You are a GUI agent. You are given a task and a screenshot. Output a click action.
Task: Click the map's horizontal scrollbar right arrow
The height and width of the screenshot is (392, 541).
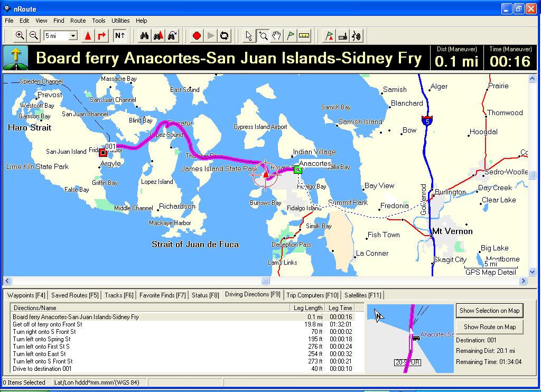[x=523, y=281]
